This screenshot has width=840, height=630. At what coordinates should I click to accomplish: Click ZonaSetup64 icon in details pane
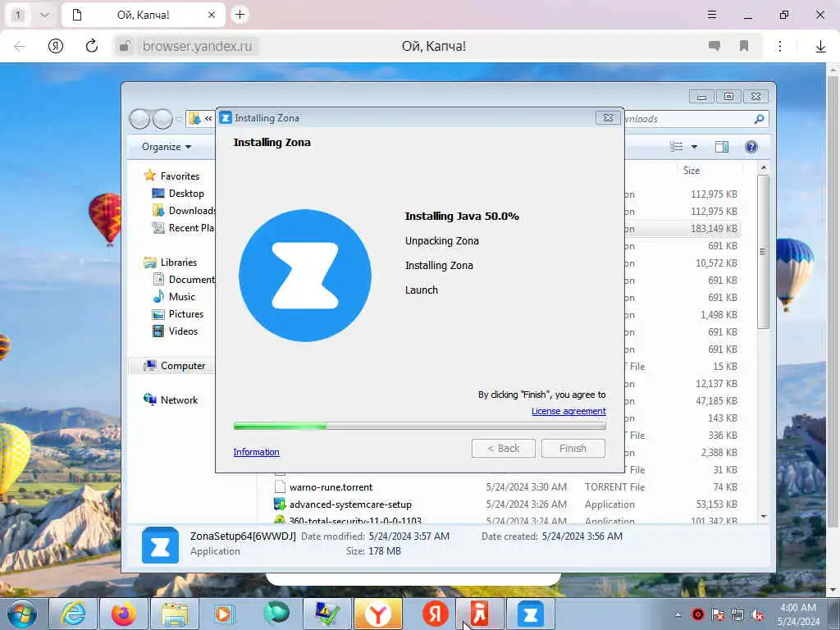pos(160,545)
